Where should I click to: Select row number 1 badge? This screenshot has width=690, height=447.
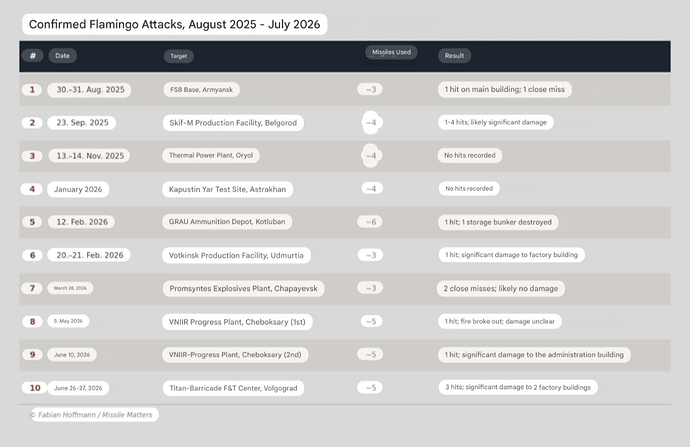coord(32,90)
